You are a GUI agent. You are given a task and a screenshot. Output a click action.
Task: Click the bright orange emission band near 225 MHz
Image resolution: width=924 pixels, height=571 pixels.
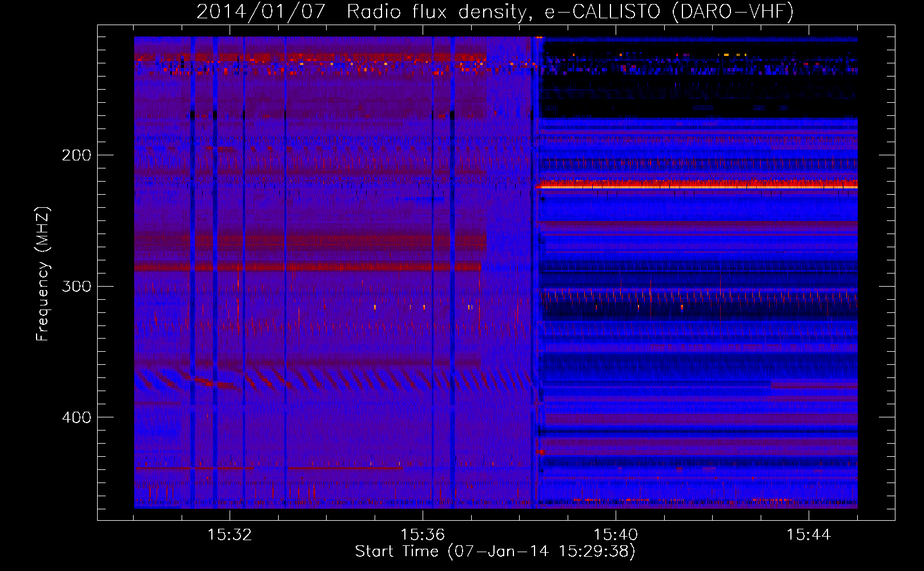[697, 184]
